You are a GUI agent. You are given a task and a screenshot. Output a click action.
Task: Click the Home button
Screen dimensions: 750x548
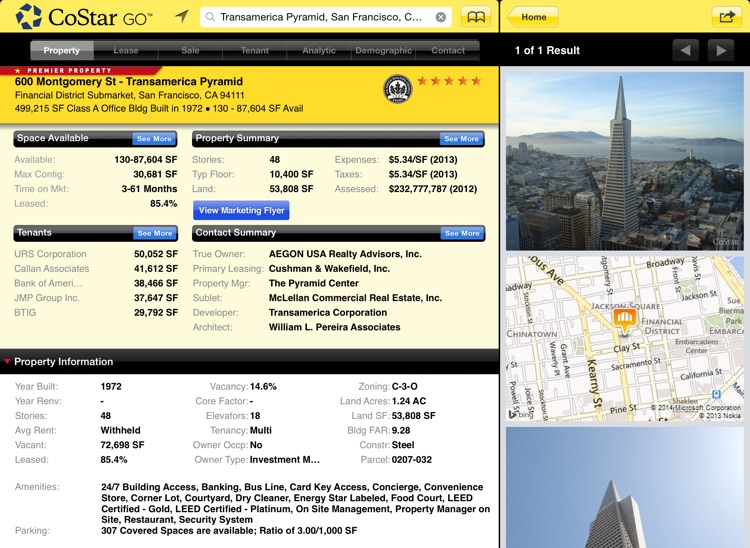532,17
